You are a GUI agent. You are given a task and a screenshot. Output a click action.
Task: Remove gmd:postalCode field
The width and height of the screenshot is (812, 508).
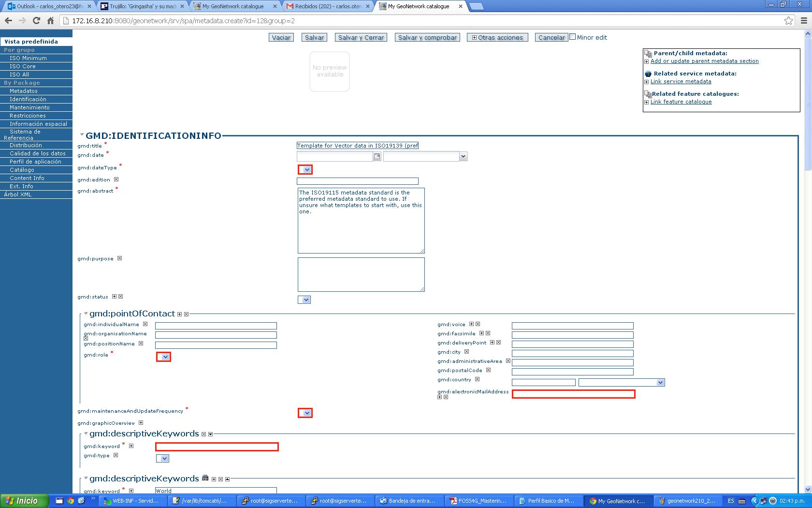pos(488,370)
